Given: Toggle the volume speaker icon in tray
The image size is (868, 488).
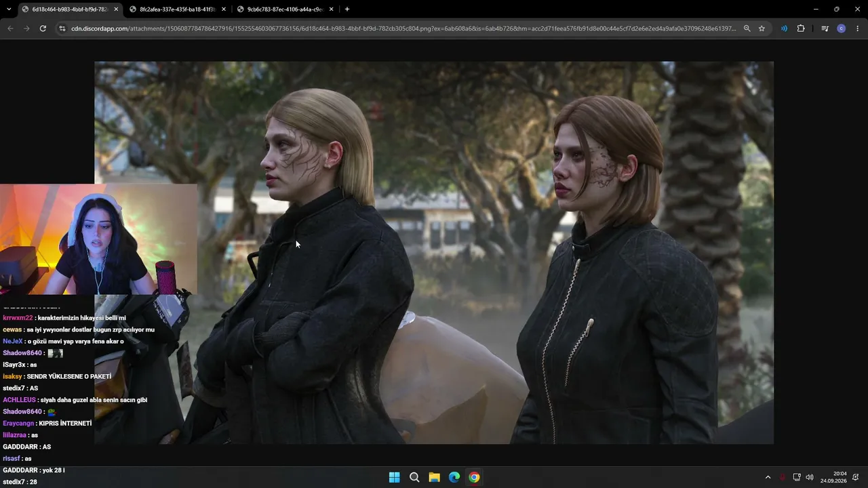Looking at the screenshot, I should (x=810, y=477).
